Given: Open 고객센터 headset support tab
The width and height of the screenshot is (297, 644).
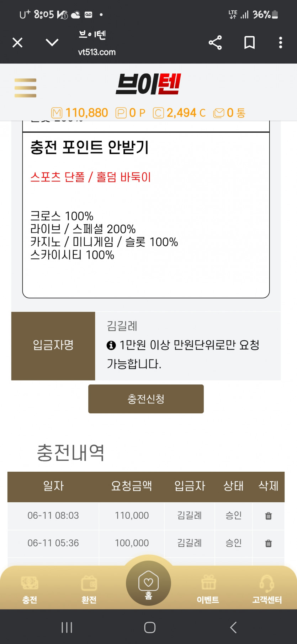Looking at the screenshot, I should (267, 590).
